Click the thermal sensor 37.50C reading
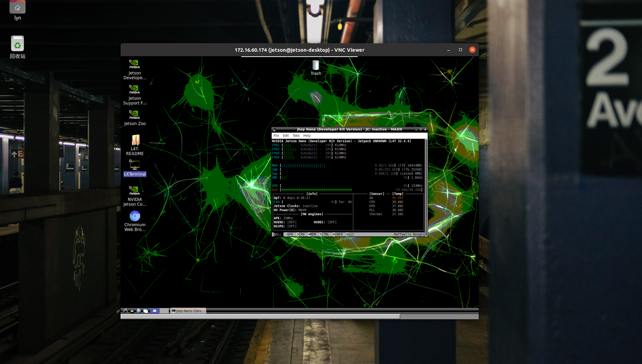Screen dimensions: 642x364 coord(386,214)
